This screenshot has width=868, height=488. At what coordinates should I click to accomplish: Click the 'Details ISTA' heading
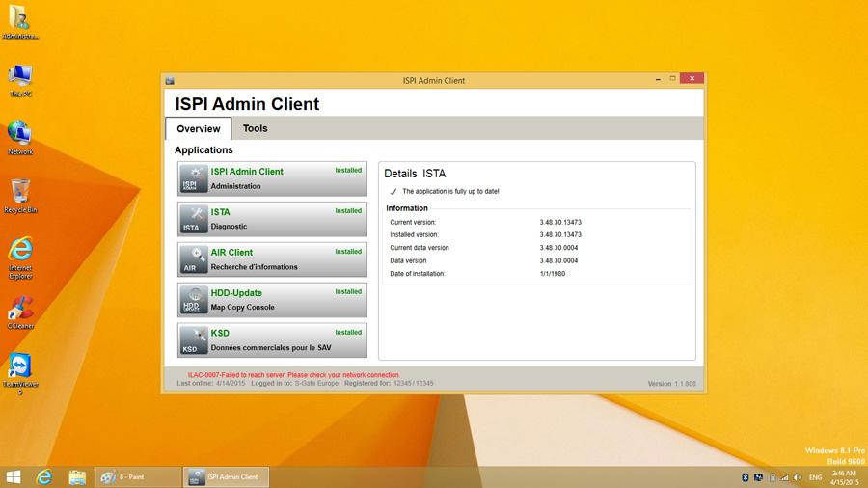point(415,174)
